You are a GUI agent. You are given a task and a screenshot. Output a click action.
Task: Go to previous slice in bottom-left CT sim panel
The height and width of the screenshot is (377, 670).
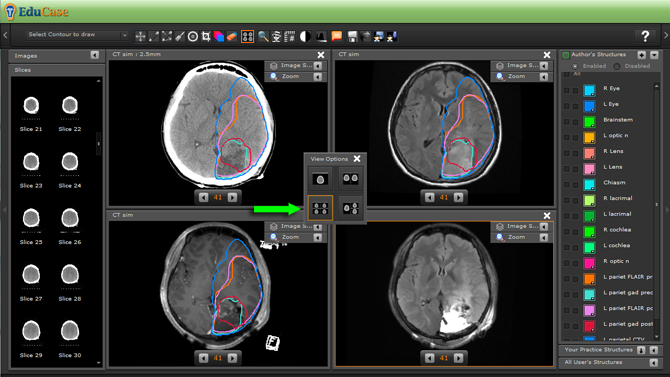(203, 358)
